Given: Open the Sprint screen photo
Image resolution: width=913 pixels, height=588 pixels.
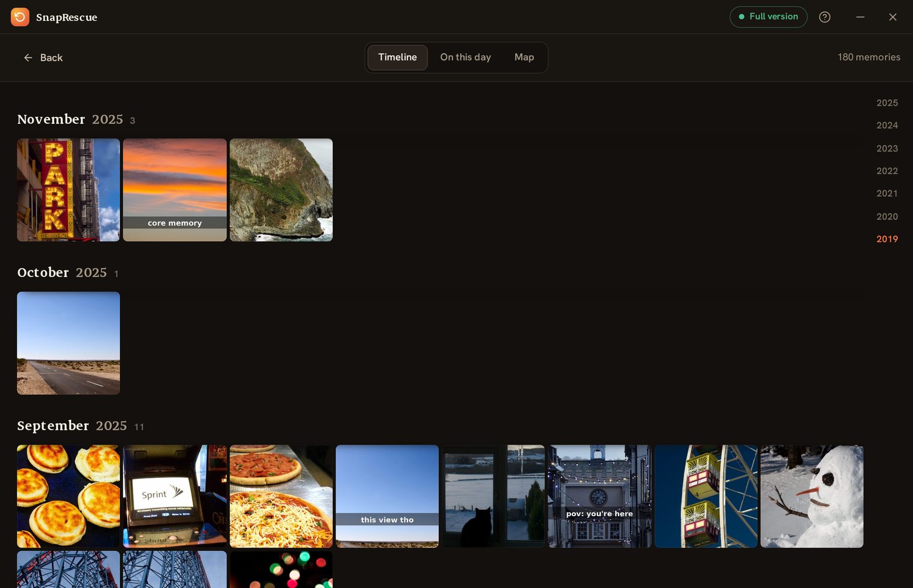Looking at the screenshot, I should pos(175,496).
